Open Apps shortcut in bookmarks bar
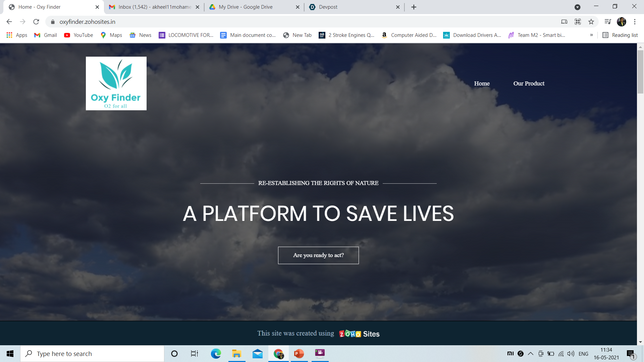The image size is (644, 362). coord(17,35)
